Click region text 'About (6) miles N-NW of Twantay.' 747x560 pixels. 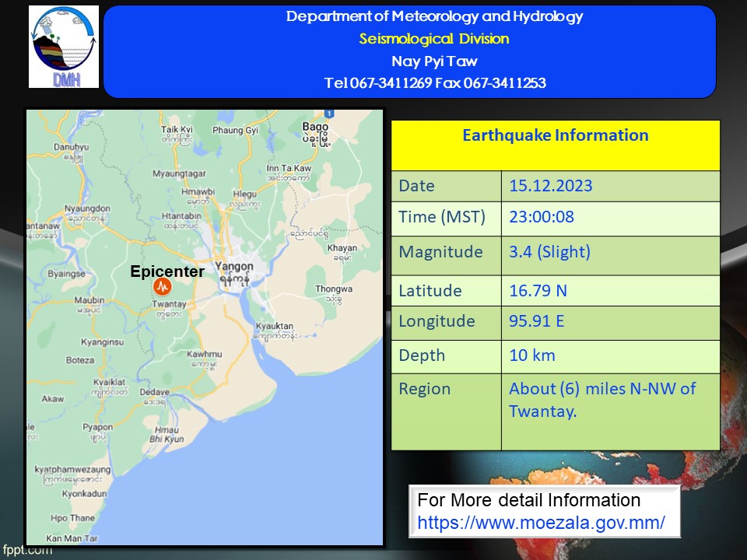pos(602,400)
